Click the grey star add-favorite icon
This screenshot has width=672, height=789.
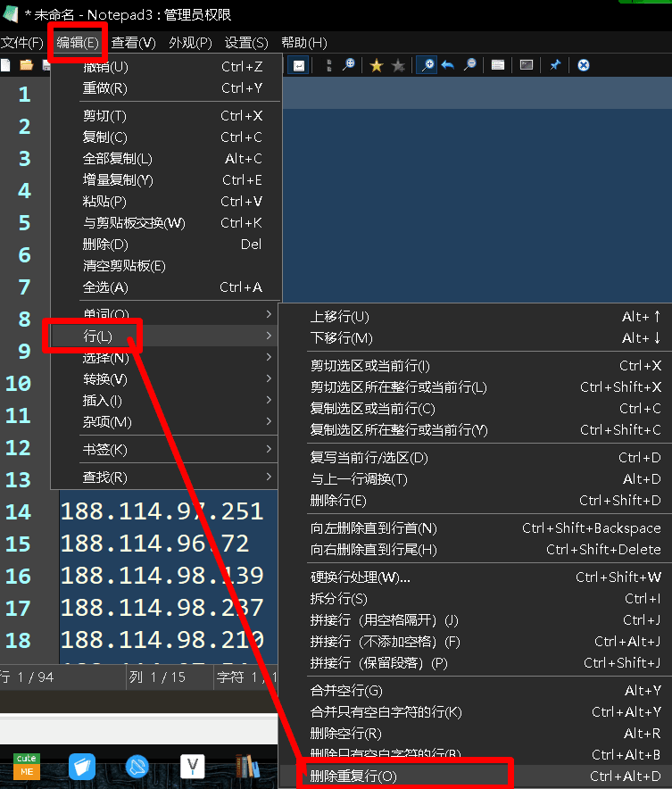click(398, 65)
